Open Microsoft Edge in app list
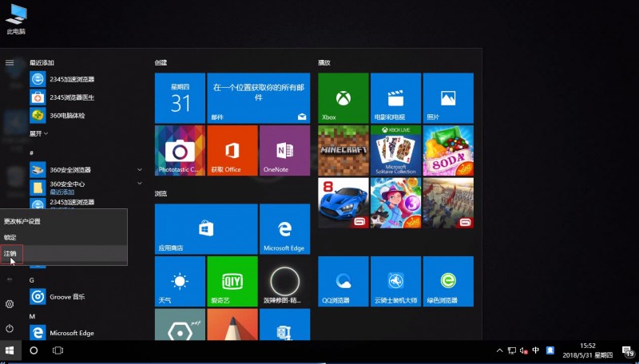The height and width of the screenshot is (364, 639). [62, 333]
